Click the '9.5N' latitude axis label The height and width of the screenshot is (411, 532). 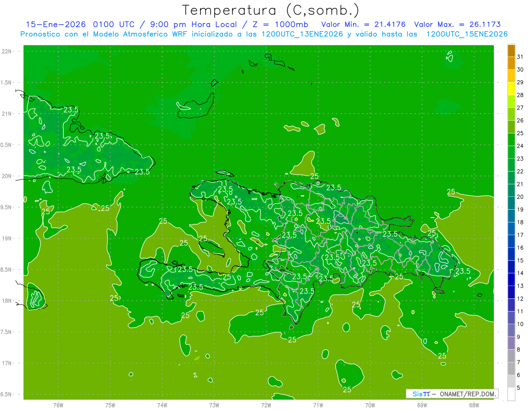[x=7, y=207]
